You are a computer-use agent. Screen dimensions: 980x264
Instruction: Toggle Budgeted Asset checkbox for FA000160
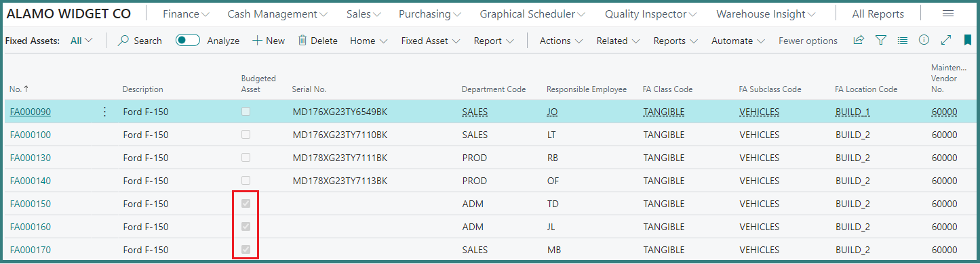pyautogui.click(x=246, y=227)
